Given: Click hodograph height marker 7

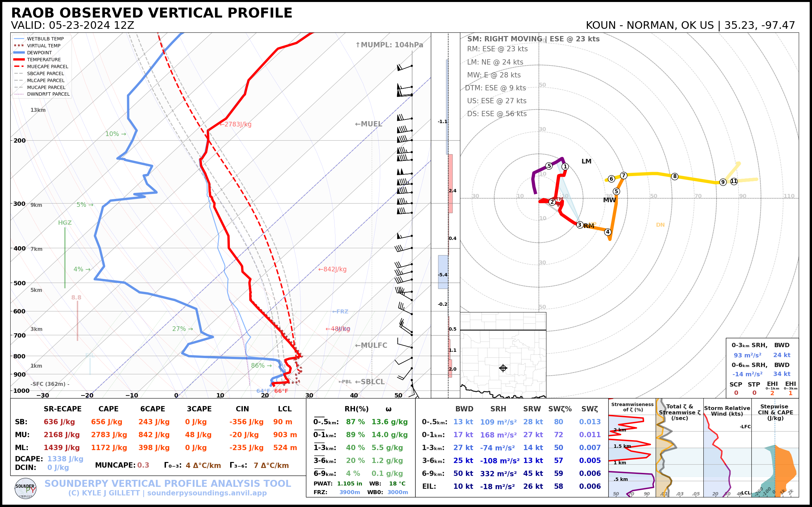Looking at the screenshot, I should tap(624, 175).
